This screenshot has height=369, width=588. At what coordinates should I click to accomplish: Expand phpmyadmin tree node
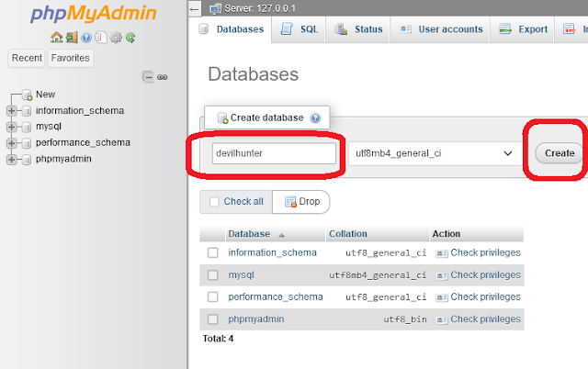(x=11, y=160)
